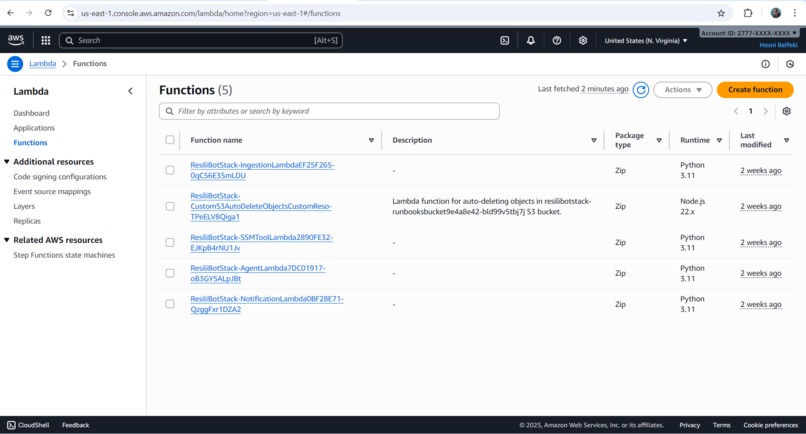Viewport: 806px width, 434px height.
Task: Open the browser profile avatar
Action: [776, 13]
